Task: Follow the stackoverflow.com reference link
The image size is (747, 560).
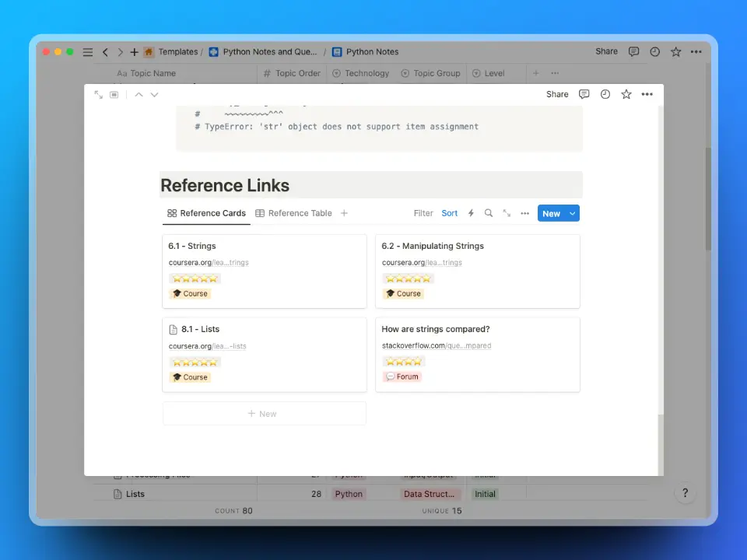Action: 437,345
